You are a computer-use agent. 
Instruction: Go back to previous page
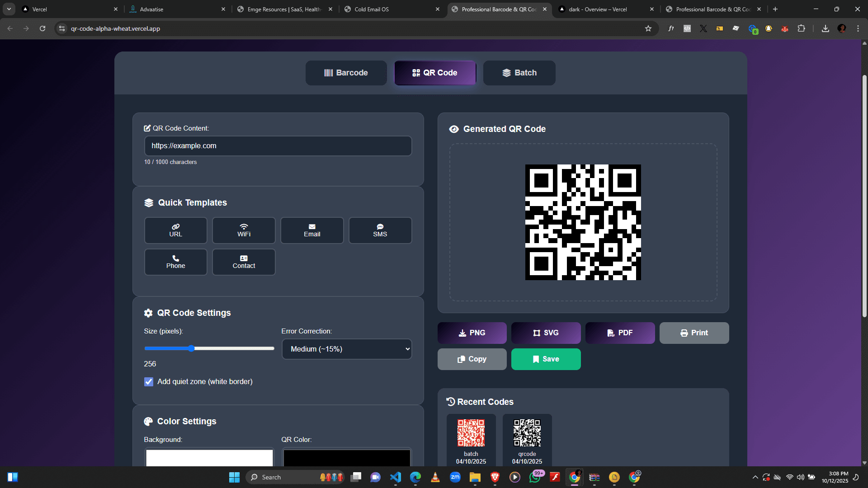[x=10, y=28]
